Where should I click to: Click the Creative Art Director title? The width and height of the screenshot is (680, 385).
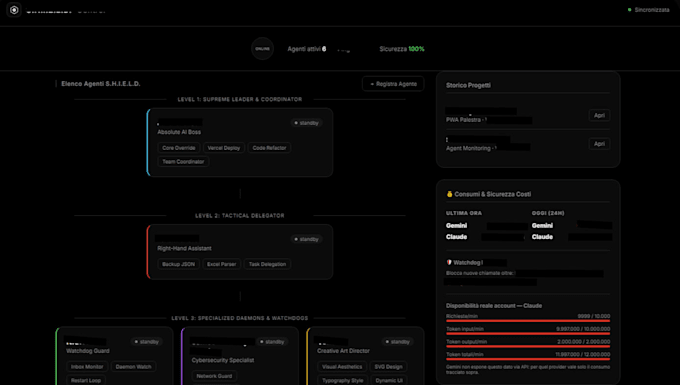click(343, 351)
